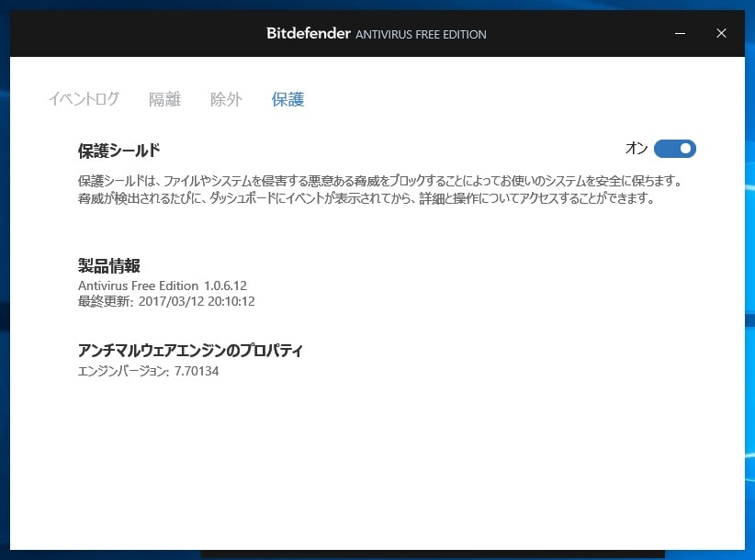Click the オン label beside the toggle
Screen dimensions: 755x560
pos(637,148)
